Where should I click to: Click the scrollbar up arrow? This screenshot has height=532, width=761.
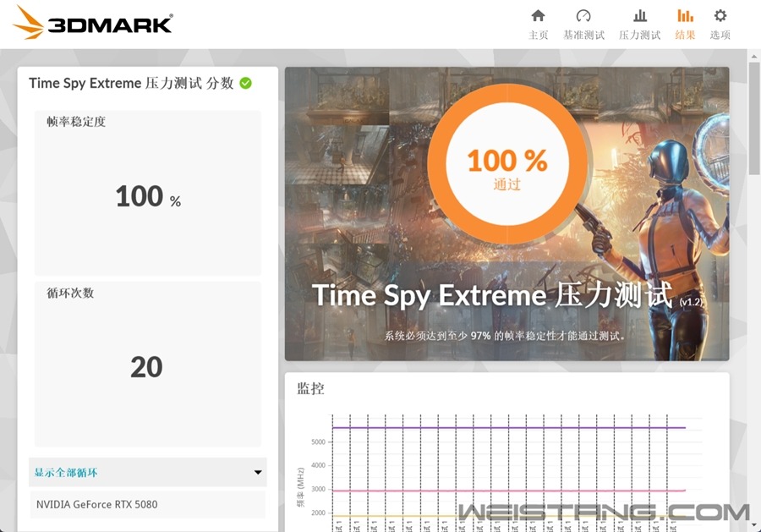(x=754, y=55)
